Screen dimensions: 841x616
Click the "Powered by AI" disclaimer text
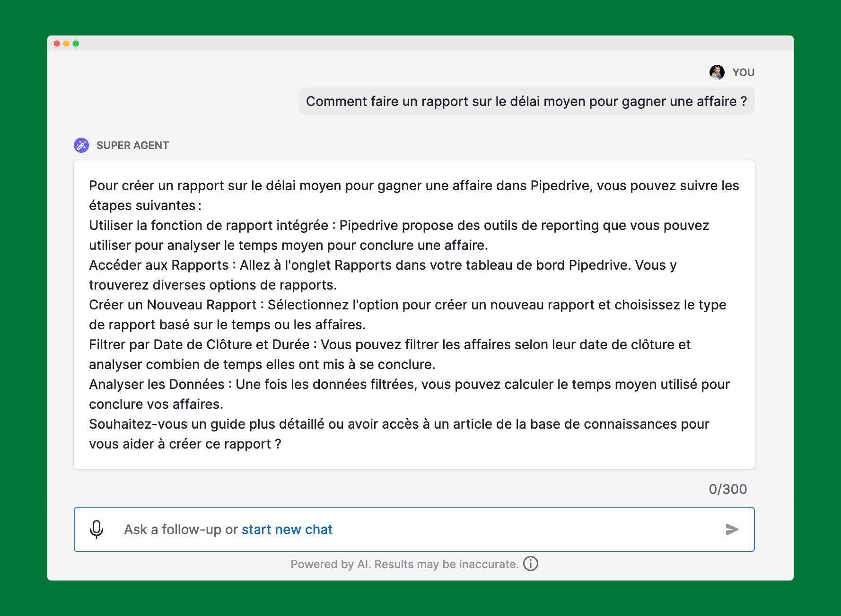point(404,564)
